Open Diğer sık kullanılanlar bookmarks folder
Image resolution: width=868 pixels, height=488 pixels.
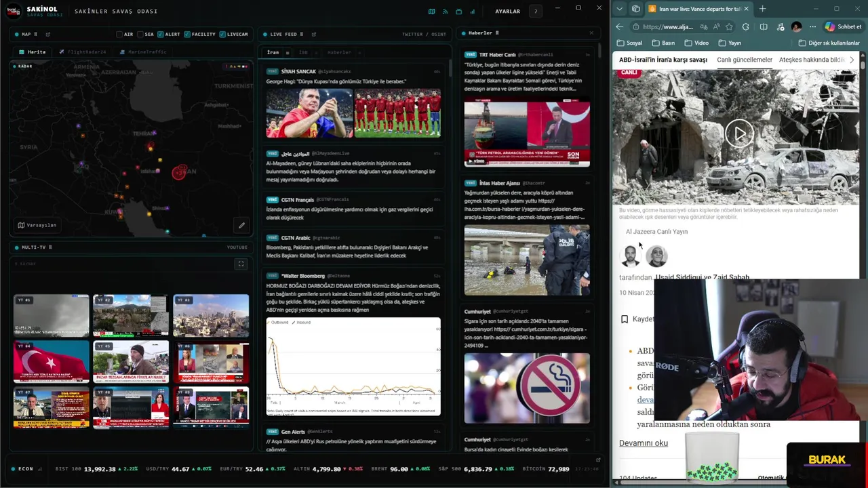click(829, 43)
